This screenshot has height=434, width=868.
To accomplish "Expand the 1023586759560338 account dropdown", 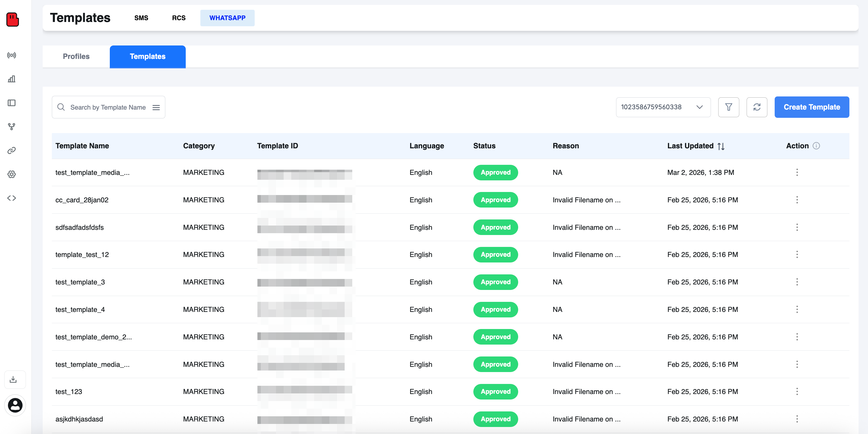I will 663,107.
